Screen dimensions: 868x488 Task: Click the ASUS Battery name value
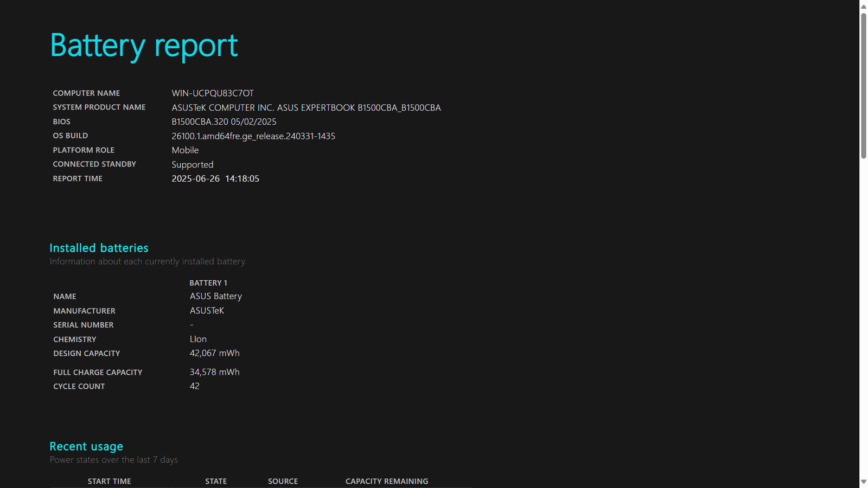coord(216,296)
